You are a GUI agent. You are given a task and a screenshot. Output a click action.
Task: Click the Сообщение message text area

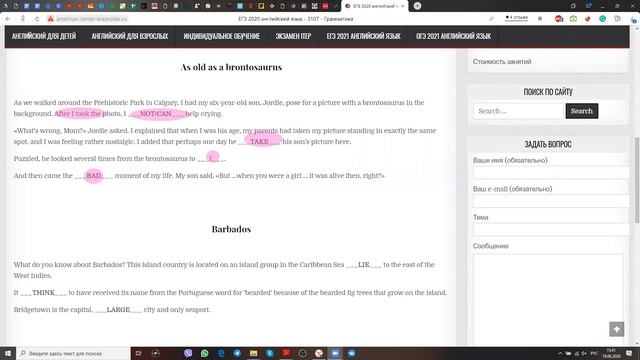[x=548, y=299]
